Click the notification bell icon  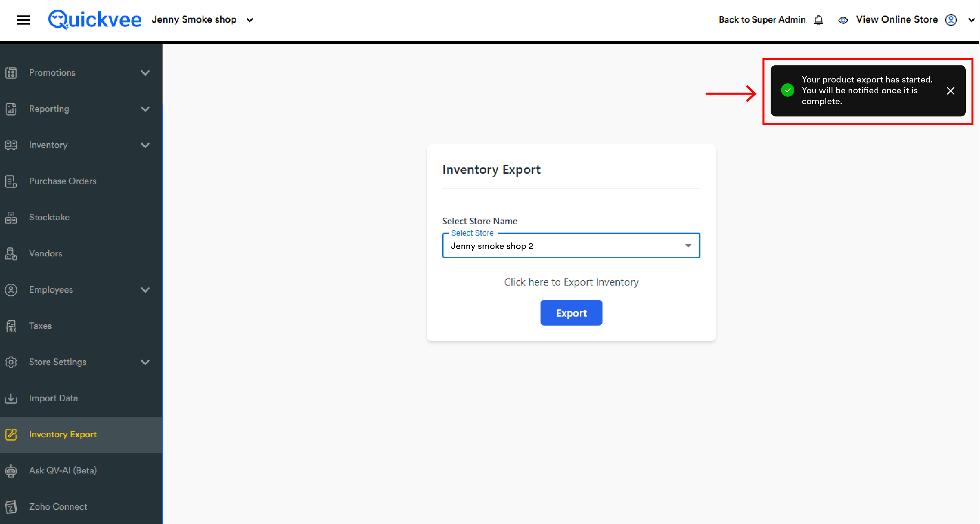pyautogui.click(x=819, y=20)
